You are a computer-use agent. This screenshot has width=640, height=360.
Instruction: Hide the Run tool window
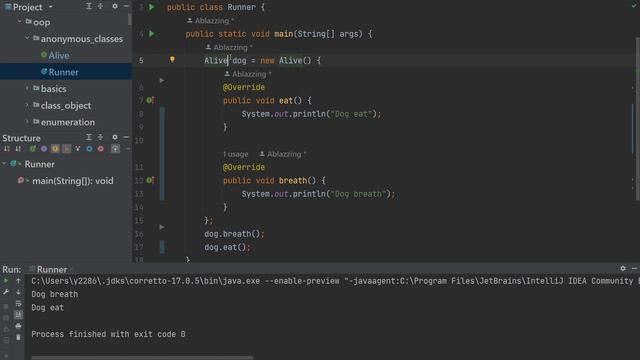(634, 269)
